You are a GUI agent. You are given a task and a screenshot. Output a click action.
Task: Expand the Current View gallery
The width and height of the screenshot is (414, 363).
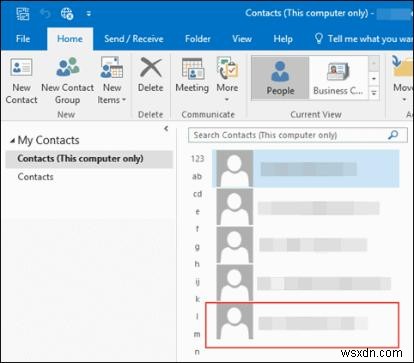point(374,93)
